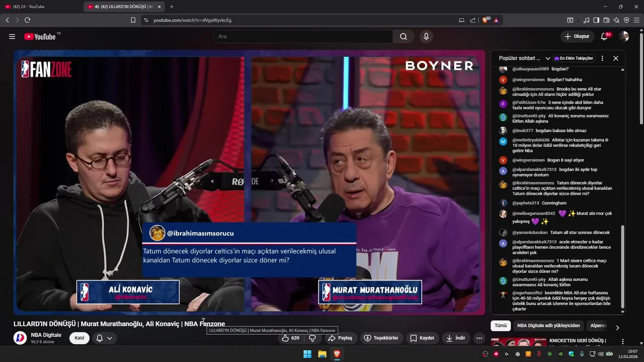Image resolution: width=644 pixels, height=362 pixels.
Task: Click the search magnifier button
Action: click(404, 36)
